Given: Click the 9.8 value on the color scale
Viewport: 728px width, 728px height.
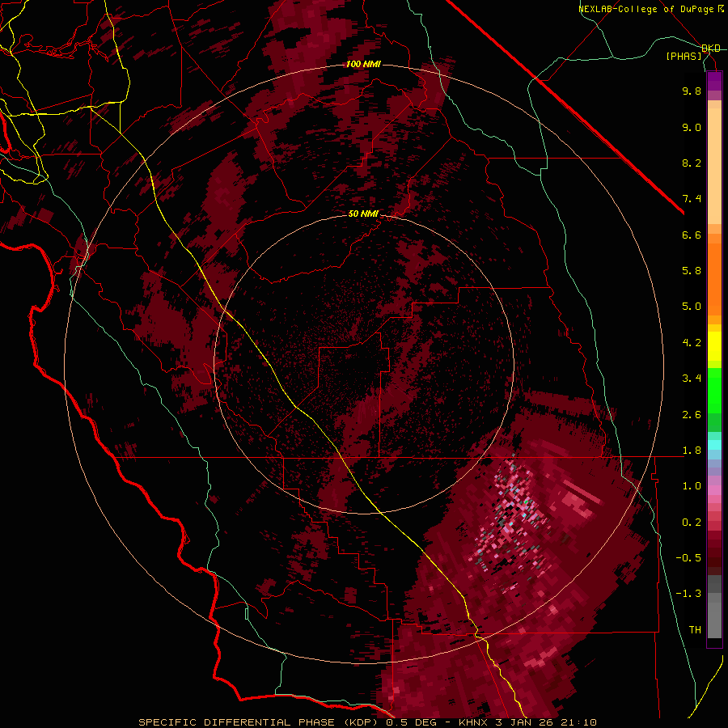Looking at the screenshot, I should [692, 91].
